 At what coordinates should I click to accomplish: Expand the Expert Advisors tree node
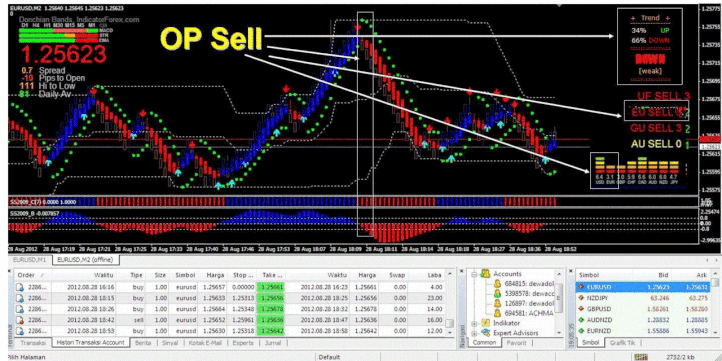(x=474, y=333)
